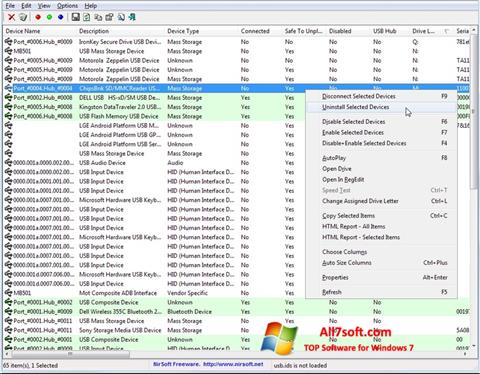Choose Copy Selected Items entry
Screen dimensions: 480x374
382,216
